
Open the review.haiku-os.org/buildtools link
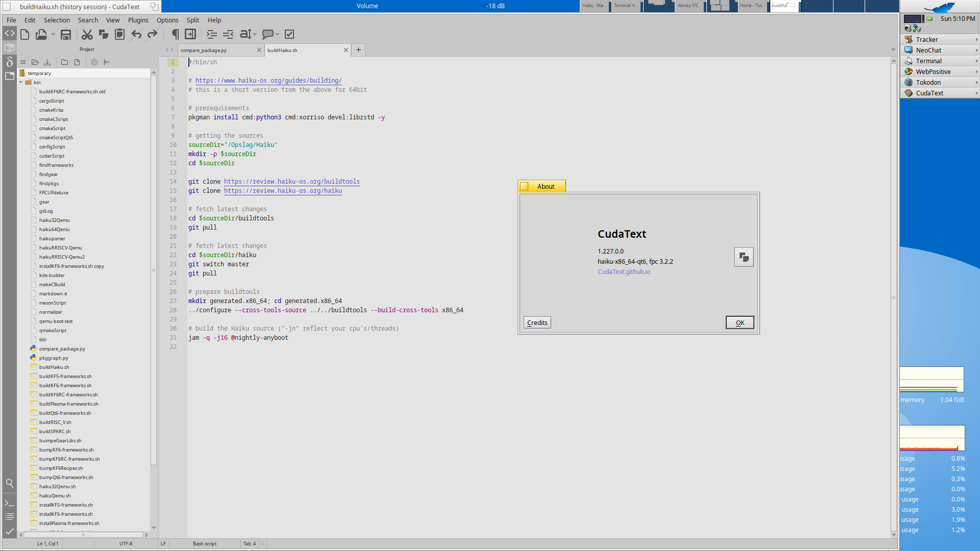pyautogui.click(x=292, y=182)
